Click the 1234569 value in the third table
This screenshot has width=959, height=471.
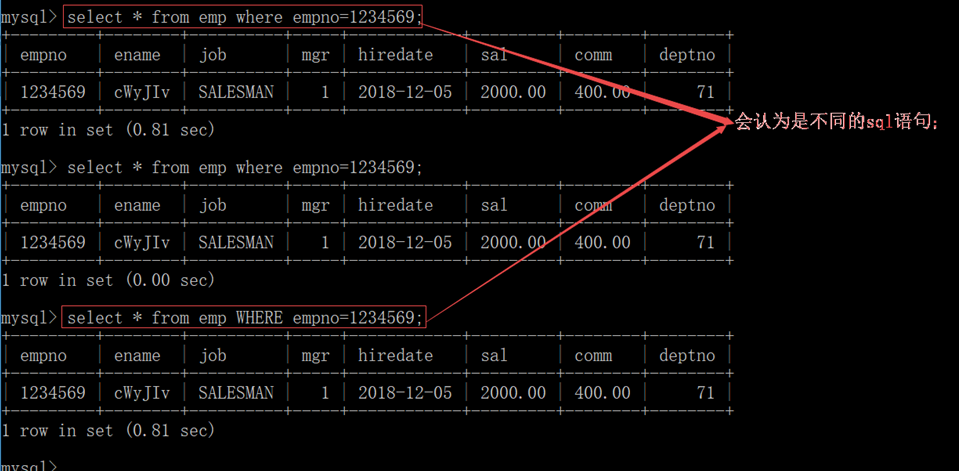pos(52,393)
